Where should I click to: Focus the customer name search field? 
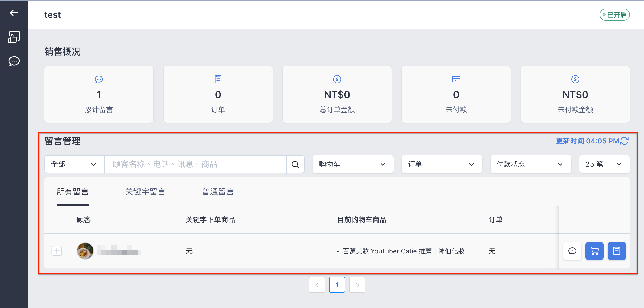pos(196,164)
